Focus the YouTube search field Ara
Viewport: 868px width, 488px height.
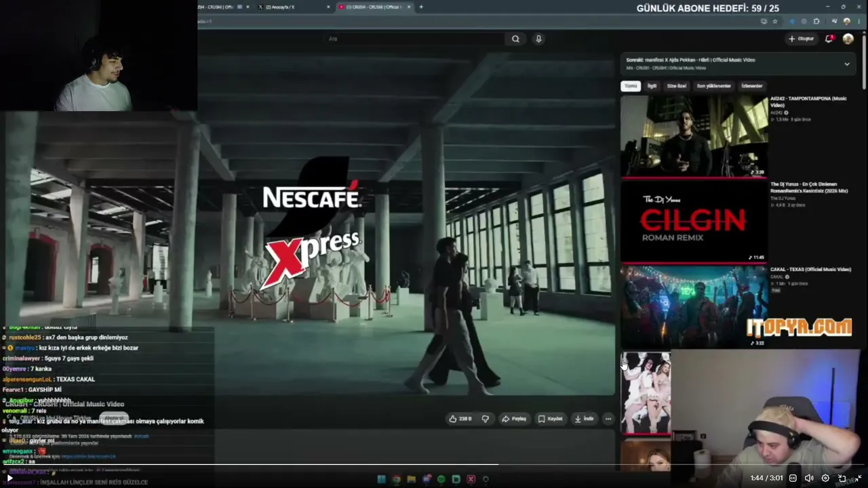[415, 39]
